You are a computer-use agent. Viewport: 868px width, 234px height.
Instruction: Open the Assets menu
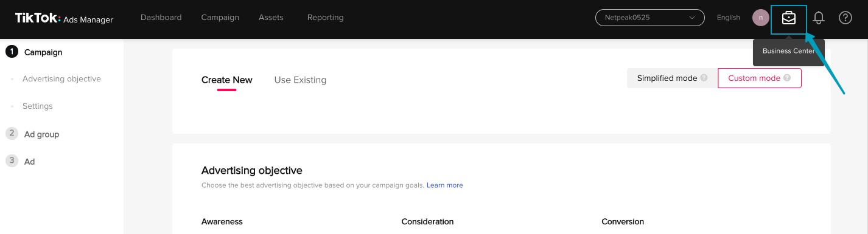pos(271,18)
